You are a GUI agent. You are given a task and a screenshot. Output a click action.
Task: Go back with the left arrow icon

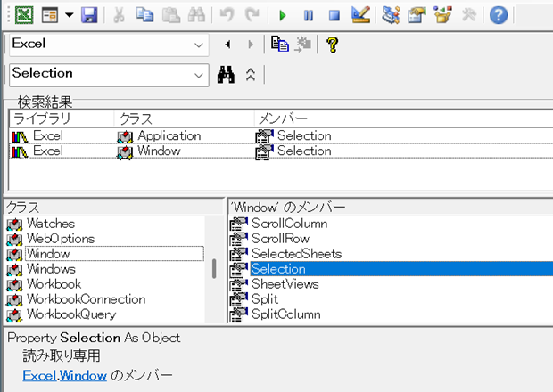(227, 45)
